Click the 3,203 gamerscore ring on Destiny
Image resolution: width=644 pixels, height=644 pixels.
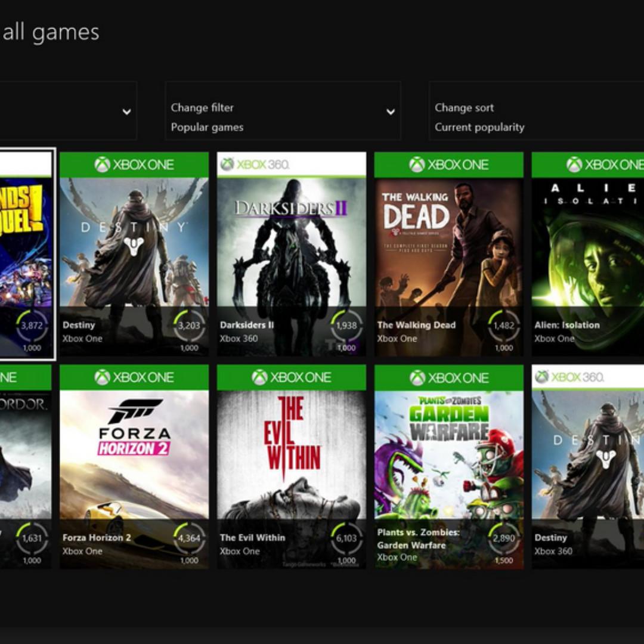coord(190,326)
